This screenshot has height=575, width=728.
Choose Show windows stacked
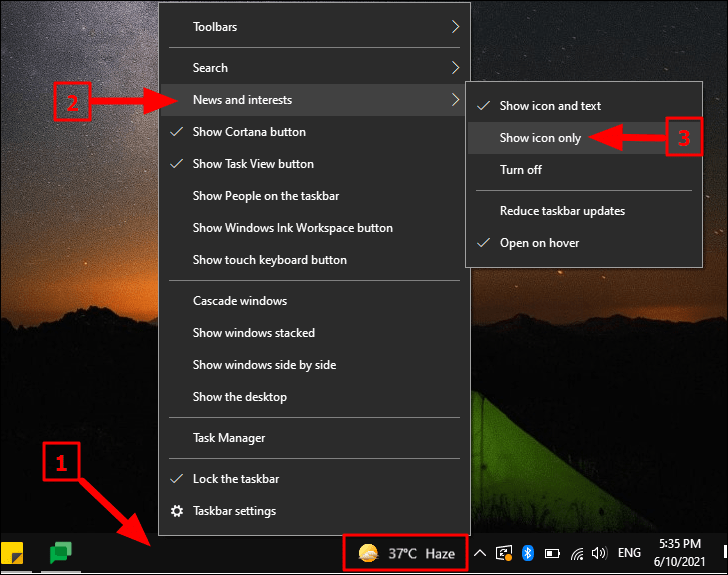314,333
